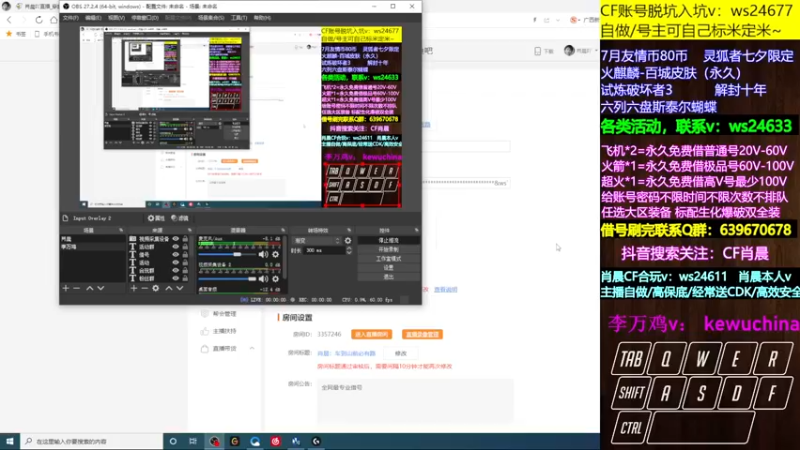The height and width of the screenshot is (450, 800).
Task: Open user account dropdown in browser page
Action: coord(581,51)
